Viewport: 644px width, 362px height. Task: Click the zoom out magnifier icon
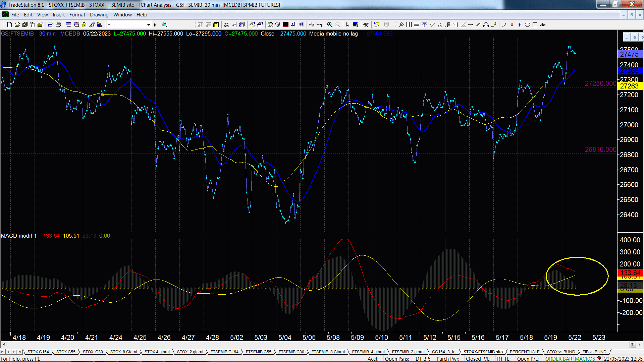click(x=337, y=25)
